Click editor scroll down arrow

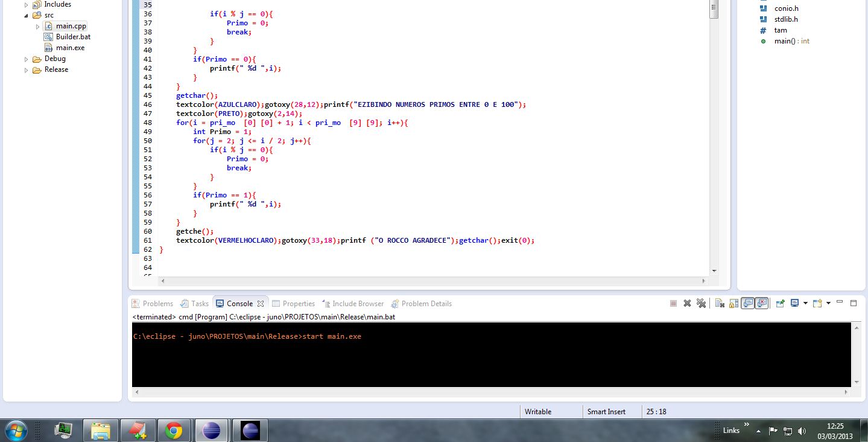(x=714, y=271)
